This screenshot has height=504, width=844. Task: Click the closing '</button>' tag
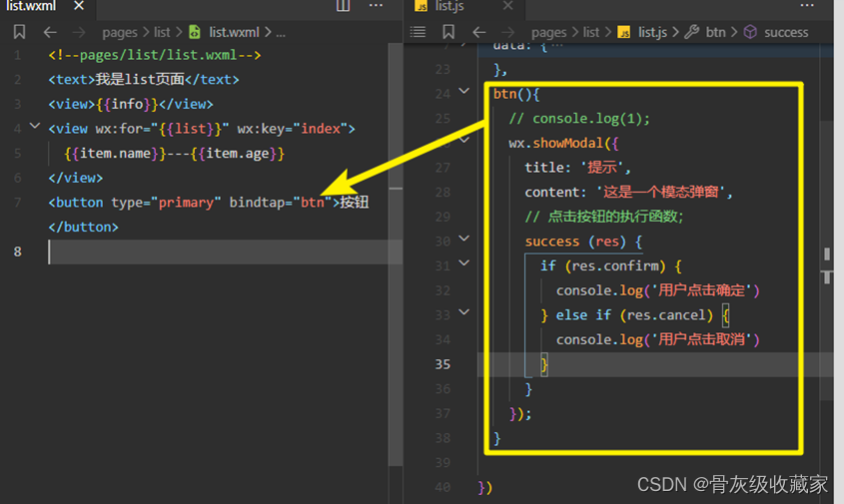tap(84, 227)
